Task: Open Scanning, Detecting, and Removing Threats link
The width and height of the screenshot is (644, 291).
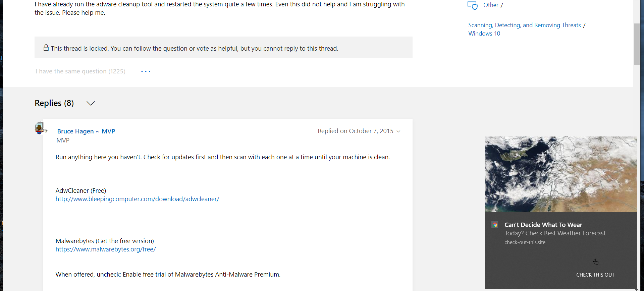Action: (525, 25)
